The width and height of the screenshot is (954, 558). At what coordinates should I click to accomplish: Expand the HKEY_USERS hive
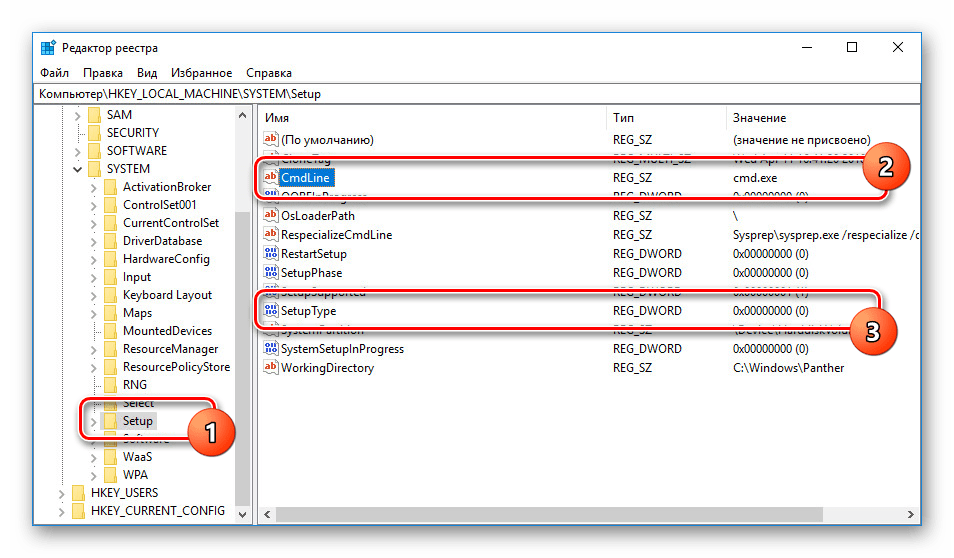(x=62, y=493)
